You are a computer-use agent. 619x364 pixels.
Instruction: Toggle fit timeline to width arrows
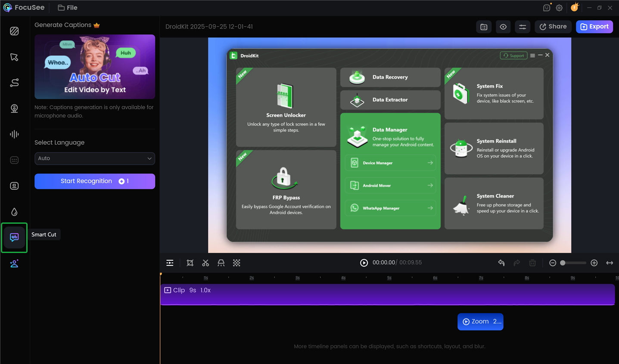pos(610,263)
